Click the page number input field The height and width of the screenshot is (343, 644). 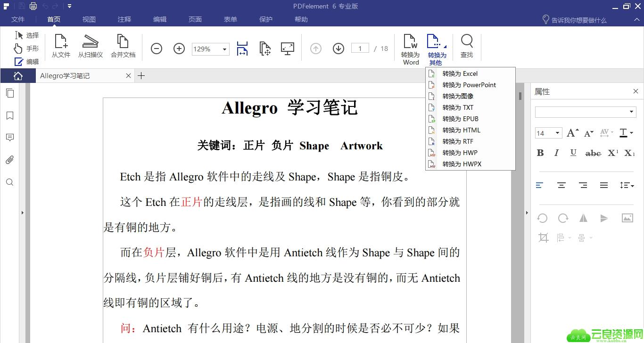360,49
